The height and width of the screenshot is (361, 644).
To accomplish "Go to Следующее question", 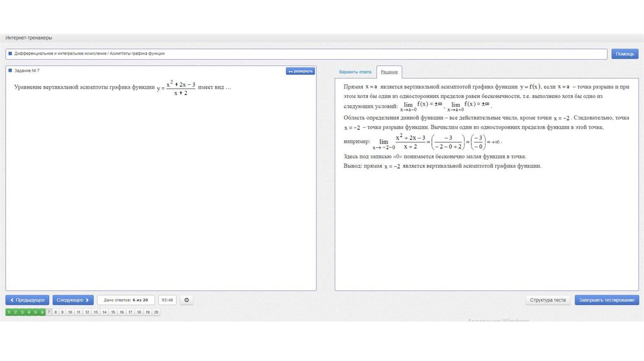I will (73, 300).
